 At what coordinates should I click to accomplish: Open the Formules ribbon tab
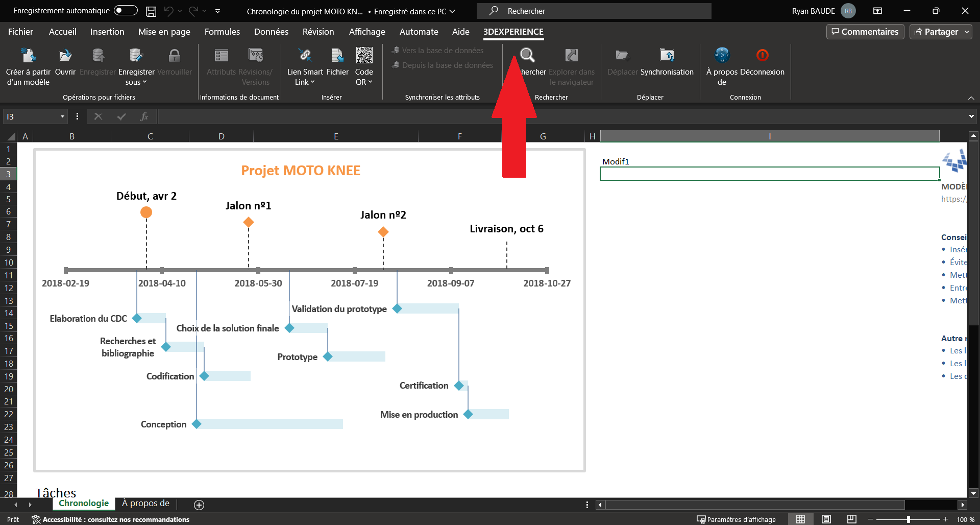coord(222,32)
